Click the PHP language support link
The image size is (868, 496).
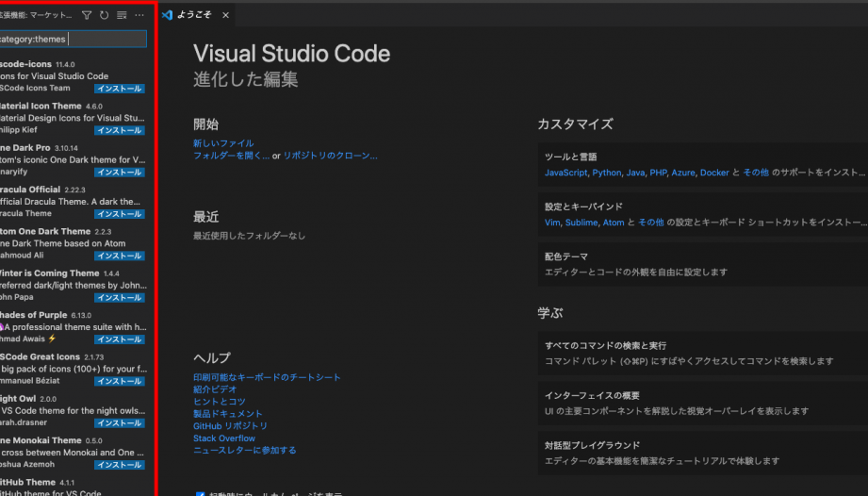pos(658,173)
